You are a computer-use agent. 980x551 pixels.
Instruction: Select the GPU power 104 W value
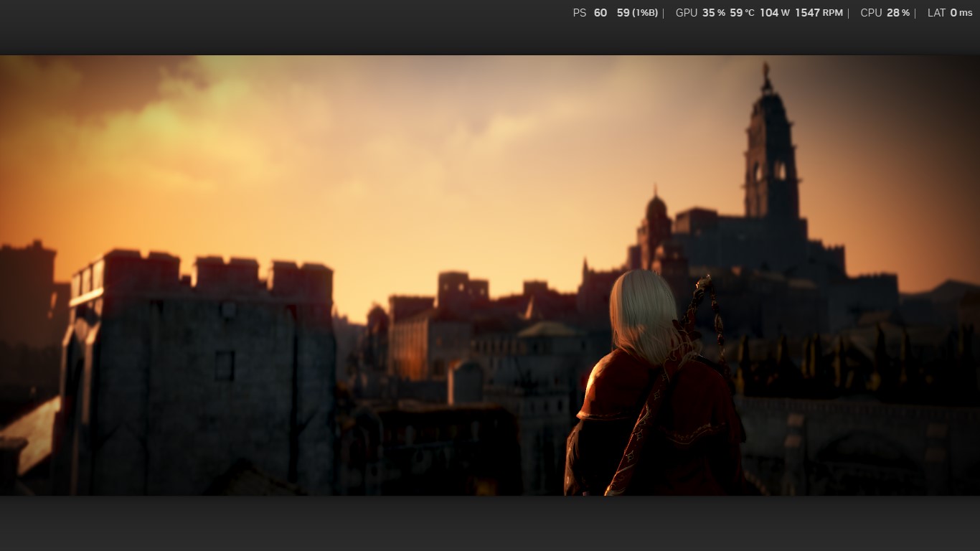[x=774, y=13]
